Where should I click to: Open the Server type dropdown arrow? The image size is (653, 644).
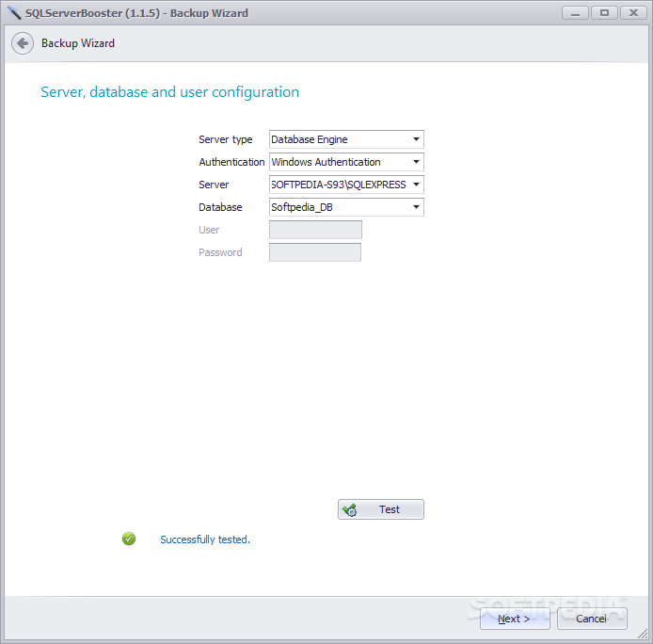click(x=416, y=139)
